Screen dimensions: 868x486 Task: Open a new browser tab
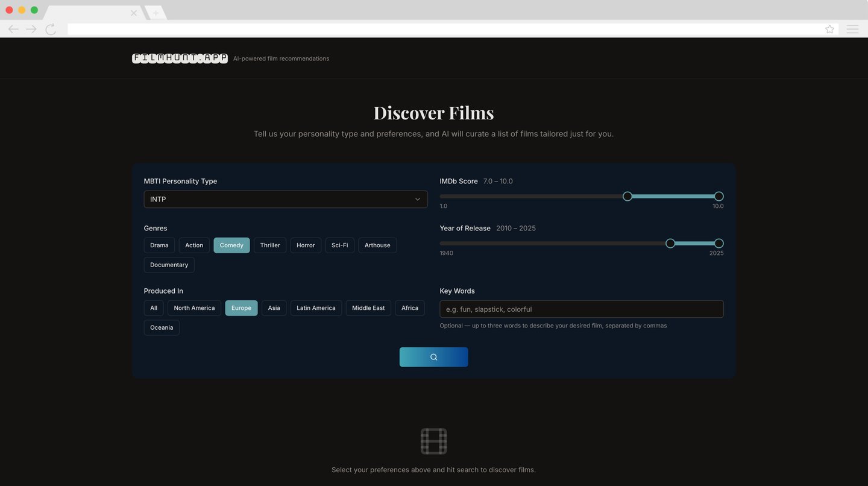coord(156,13)
